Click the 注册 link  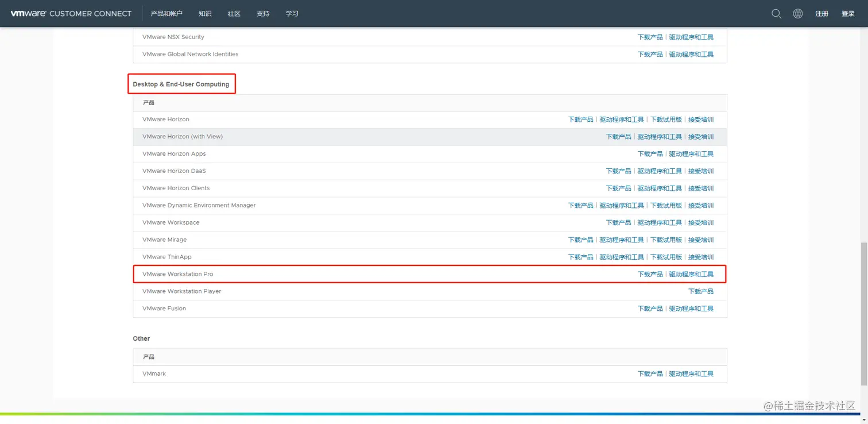(x=821, y=14)
